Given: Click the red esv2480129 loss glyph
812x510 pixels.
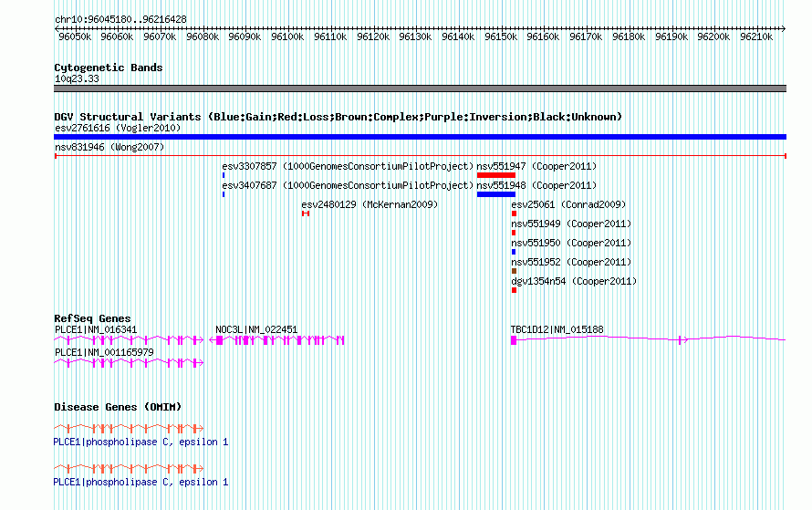Looking at the screenshot, I should tap(306, 213).
